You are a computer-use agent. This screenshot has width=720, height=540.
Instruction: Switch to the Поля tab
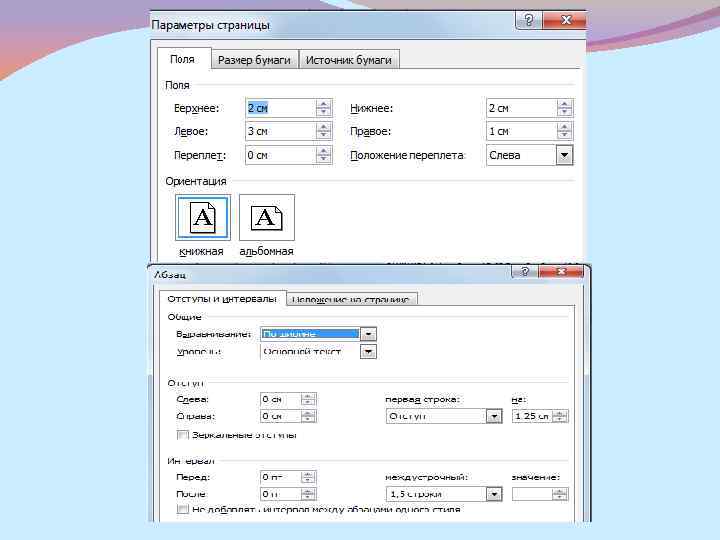click(183, 59)
